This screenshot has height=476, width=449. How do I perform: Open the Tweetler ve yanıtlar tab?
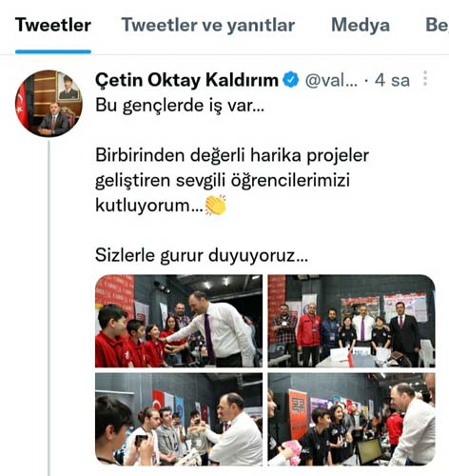pyautogui.click(x=208, y=25)
